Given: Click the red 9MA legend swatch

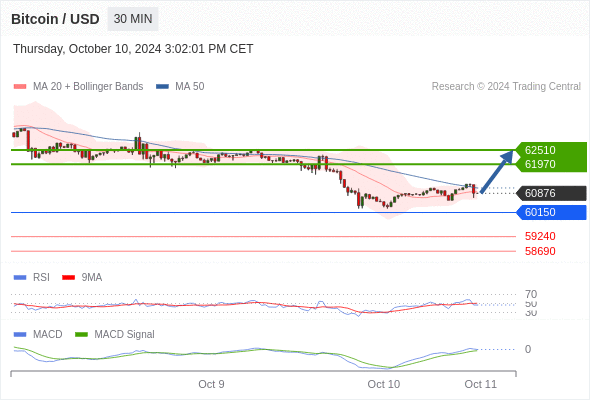Looking at the screenshot, I should pos(68,278).
